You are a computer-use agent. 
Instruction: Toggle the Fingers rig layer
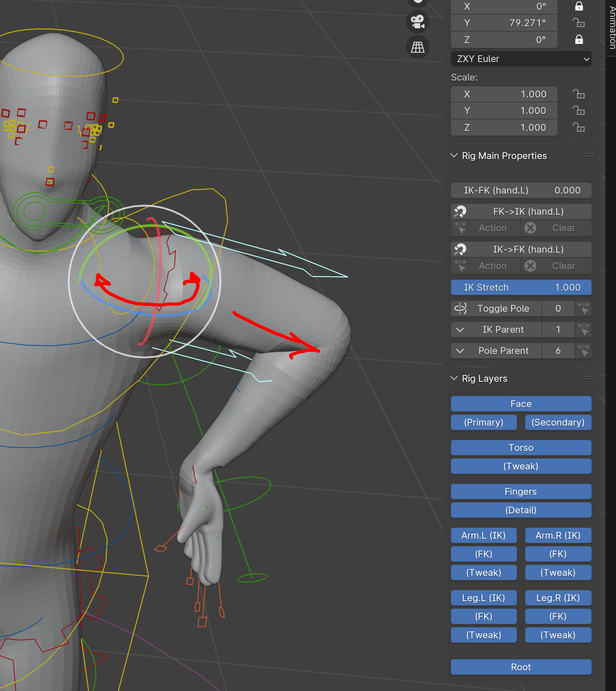click(521, 491)
